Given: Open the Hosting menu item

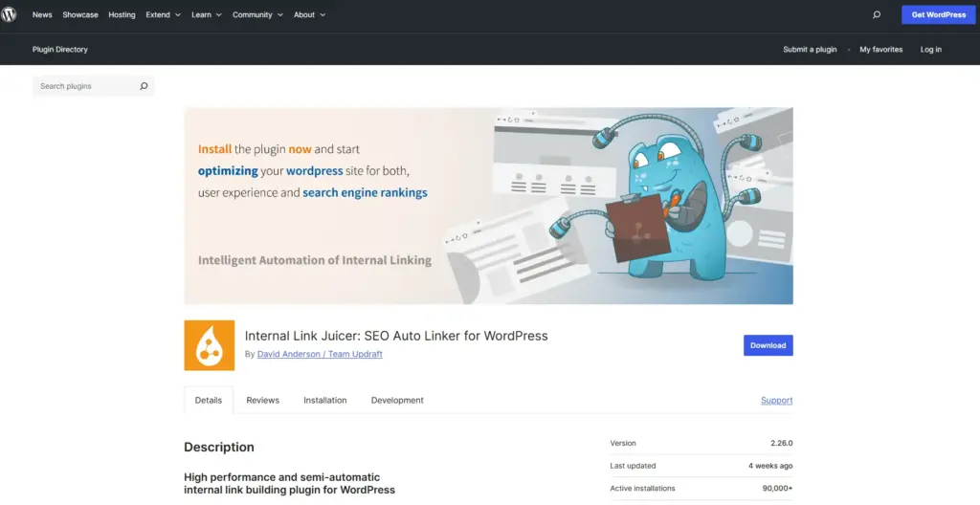Looking at the screenshot, I should 122,15.
